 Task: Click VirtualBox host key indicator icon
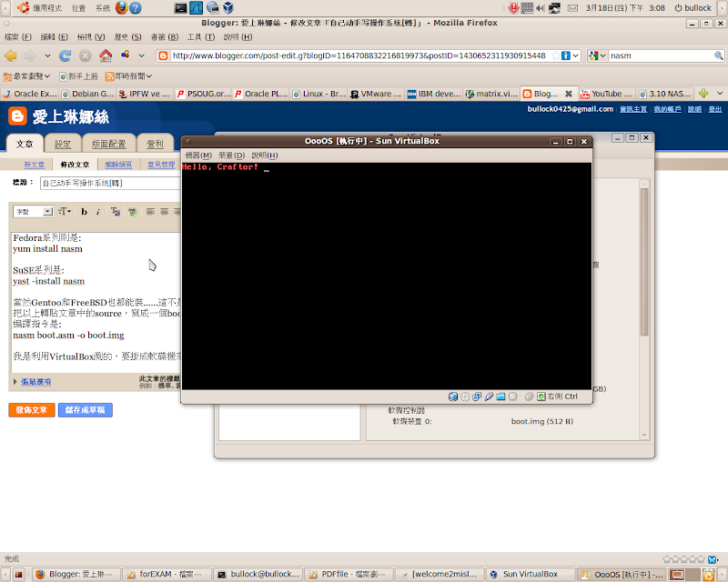[x=541, y=396]
